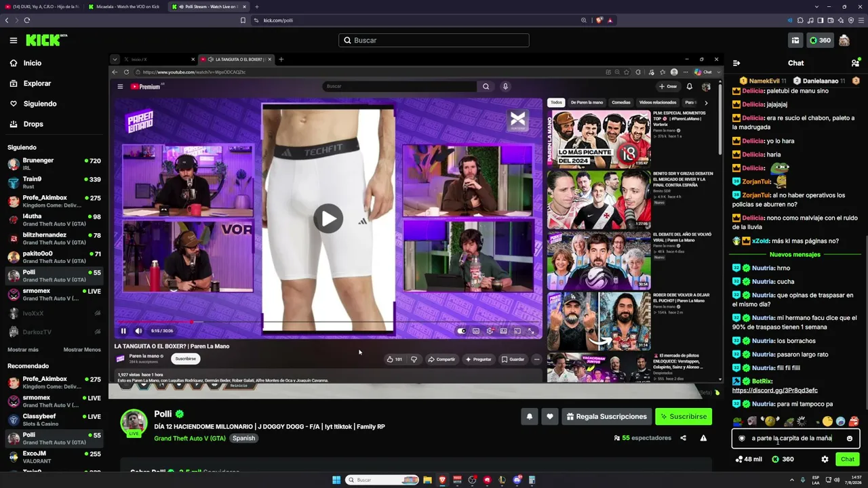Click the green Suscribirse button
The height and width of the screenshot is (488, 868).
(x=684, y=417)
